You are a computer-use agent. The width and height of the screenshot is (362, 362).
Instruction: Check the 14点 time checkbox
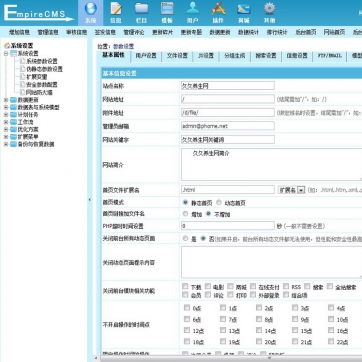(259, 330)
